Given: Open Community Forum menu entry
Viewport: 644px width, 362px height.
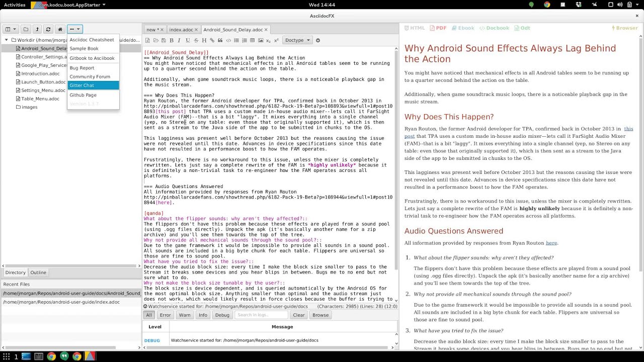Looking at the screenshot, I should tap(93, 76).
